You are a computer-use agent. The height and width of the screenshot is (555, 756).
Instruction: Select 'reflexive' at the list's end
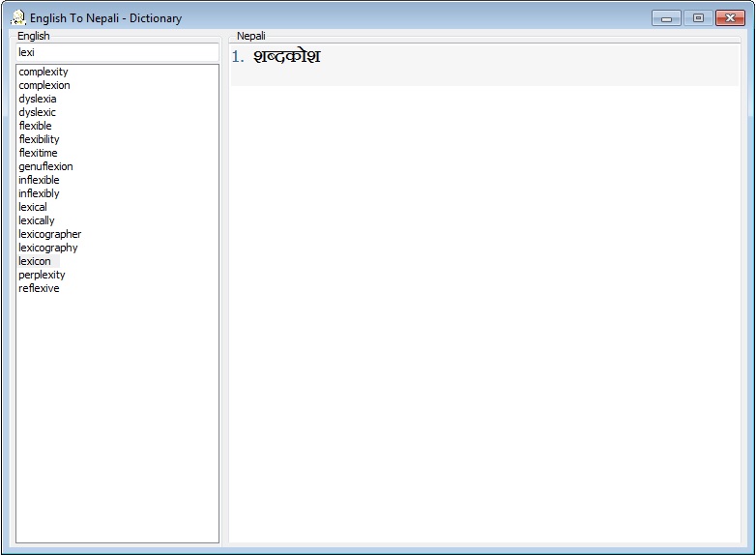39,288
